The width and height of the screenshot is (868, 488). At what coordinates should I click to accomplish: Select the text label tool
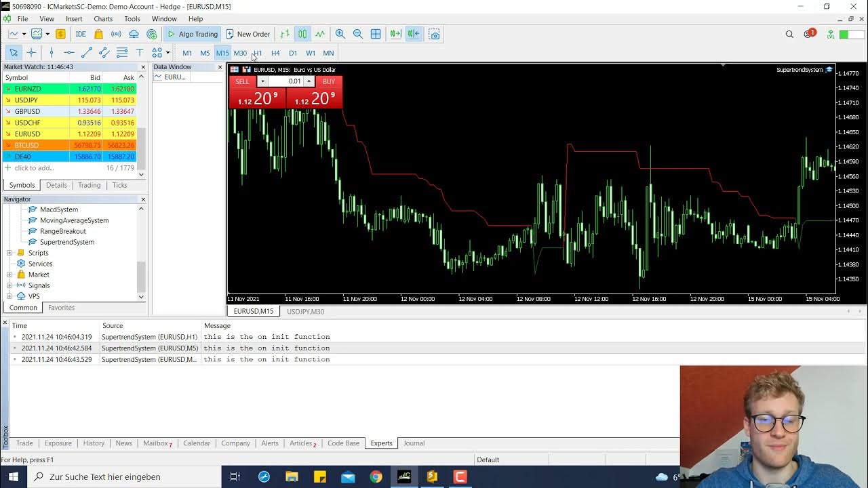pyautogui.click(x=140, y=53)
